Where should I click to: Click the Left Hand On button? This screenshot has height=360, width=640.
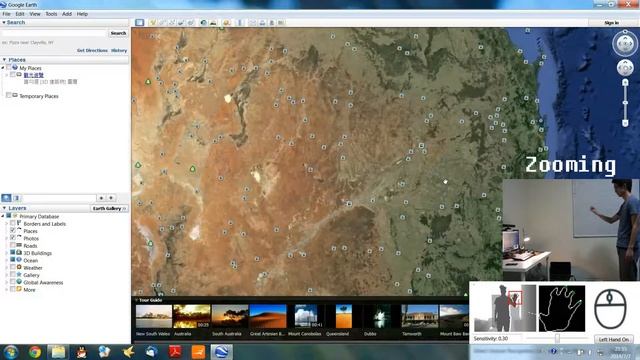pyautogui.click(x=613, y=339)
